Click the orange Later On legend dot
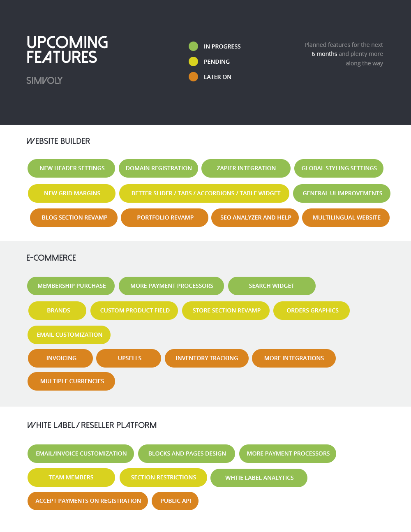Image resolution: width=411 pixels, height=532 pixels. click(193, 77)
